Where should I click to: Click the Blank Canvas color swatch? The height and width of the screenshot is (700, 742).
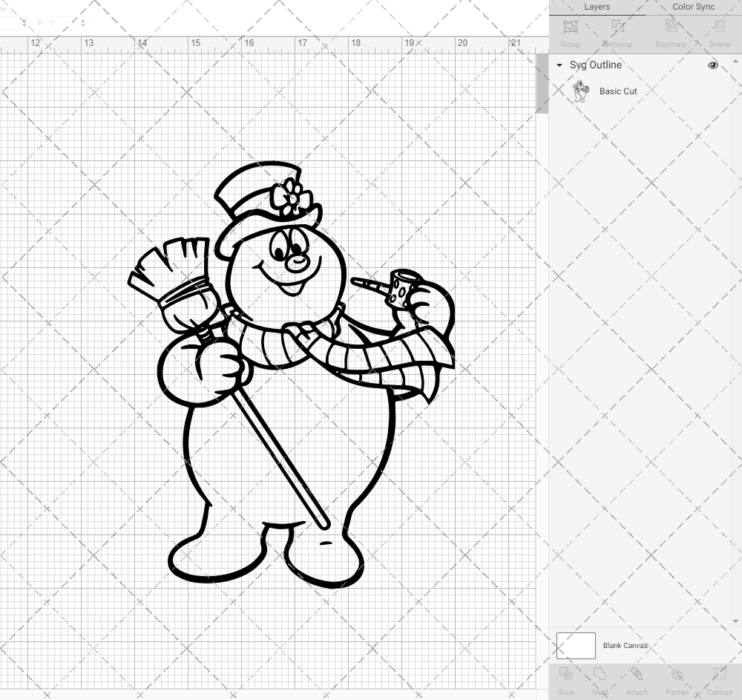pos(576,646)
